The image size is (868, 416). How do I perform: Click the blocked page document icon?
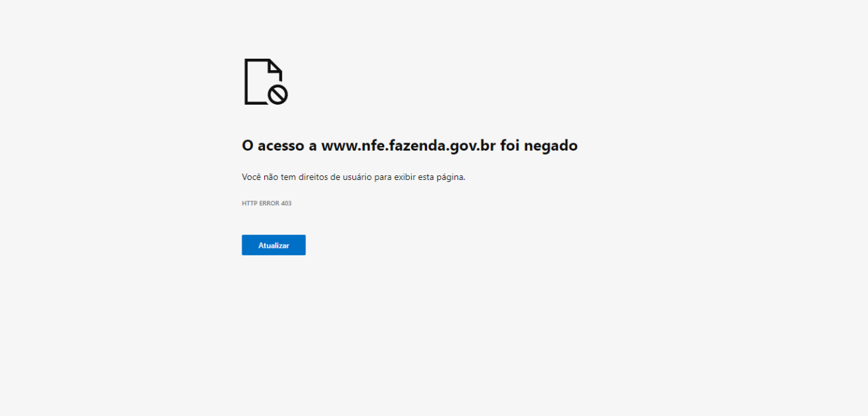[x=266, y=81]
